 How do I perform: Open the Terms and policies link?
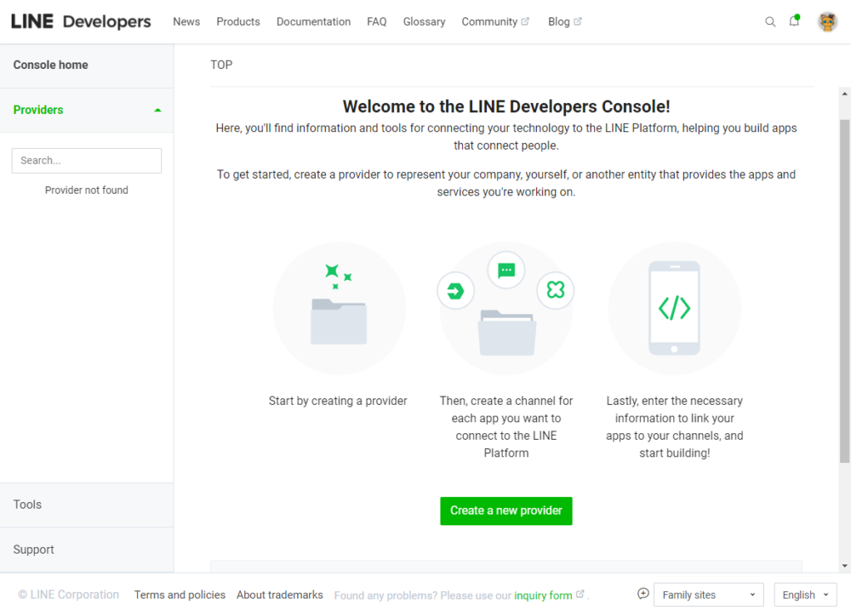click(x=180, y=594)
